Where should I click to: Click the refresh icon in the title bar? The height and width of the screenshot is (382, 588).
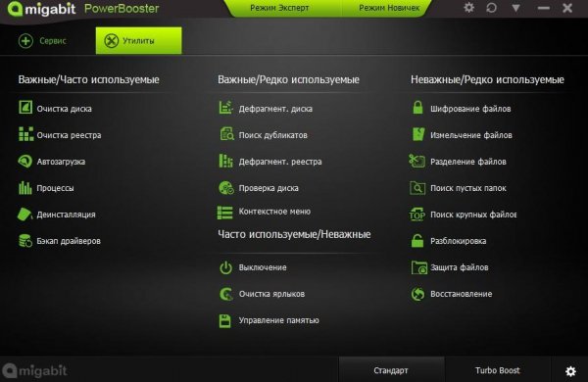(x=492, y=8)
